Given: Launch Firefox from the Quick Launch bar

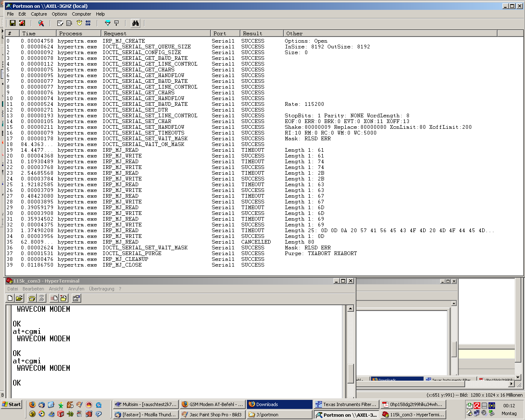Looking at the screenshot, I should coord(32,405).
